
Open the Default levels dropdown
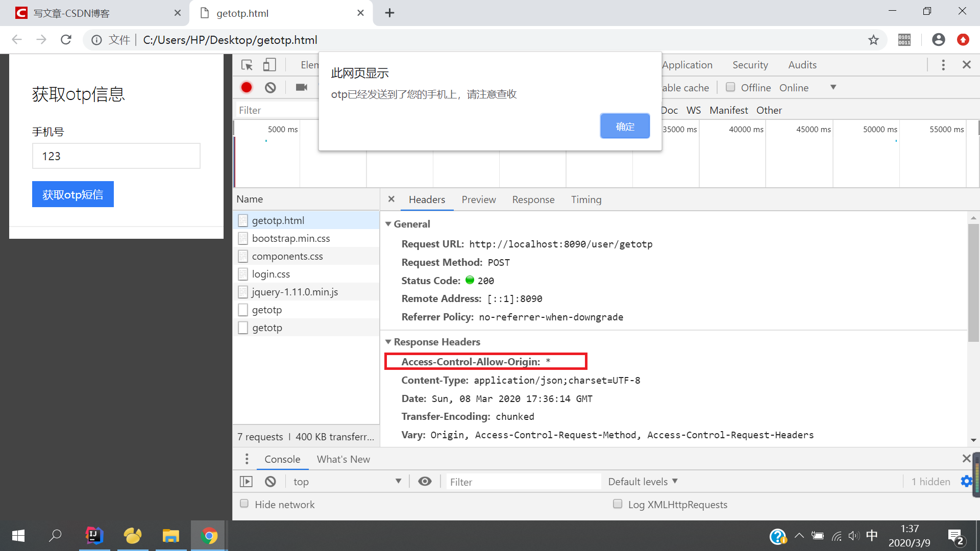[643, 481]
